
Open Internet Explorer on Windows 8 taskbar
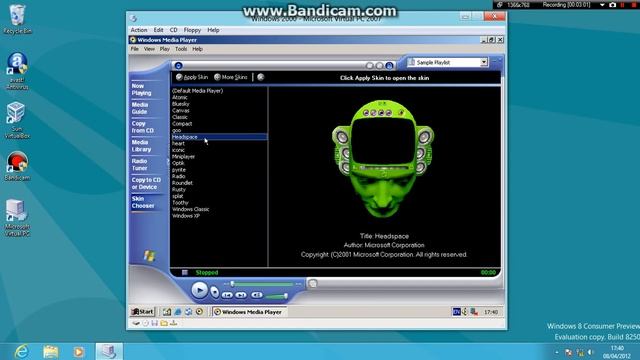point(21,351)
